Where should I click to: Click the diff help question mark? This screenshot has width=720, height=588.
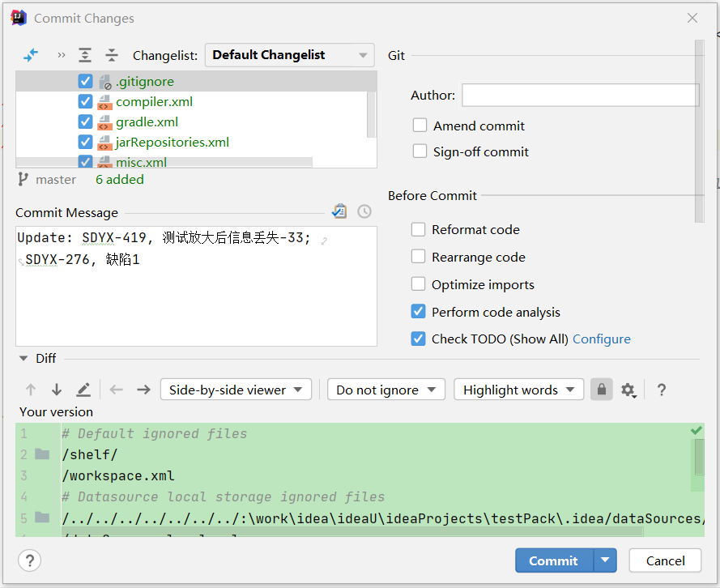661,390
